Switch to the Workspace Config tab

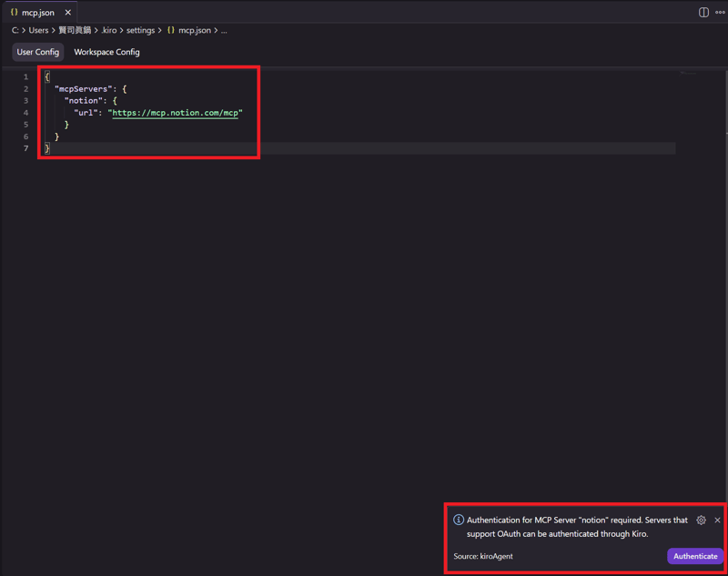click(106, 52)
